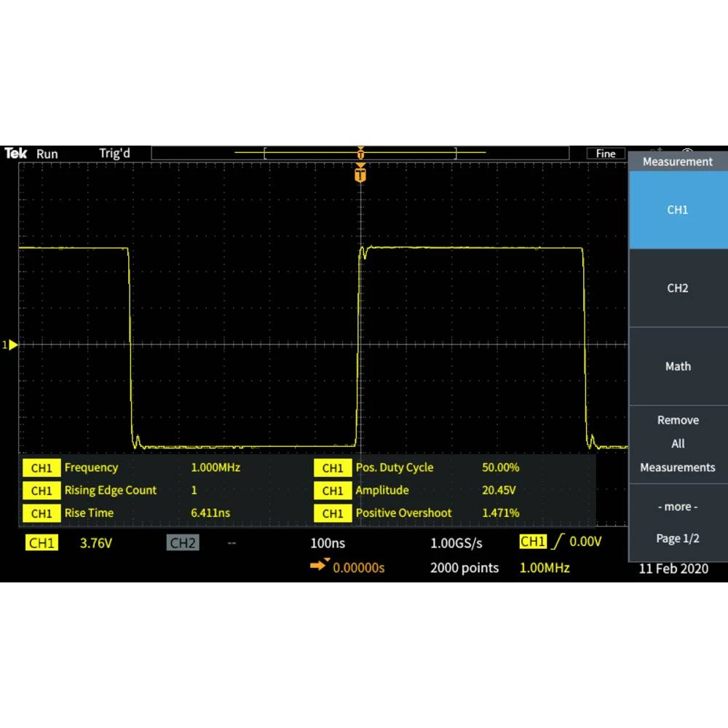Toggle the yellow CH1 3.76V channel badge

click(x=41, y=543)
